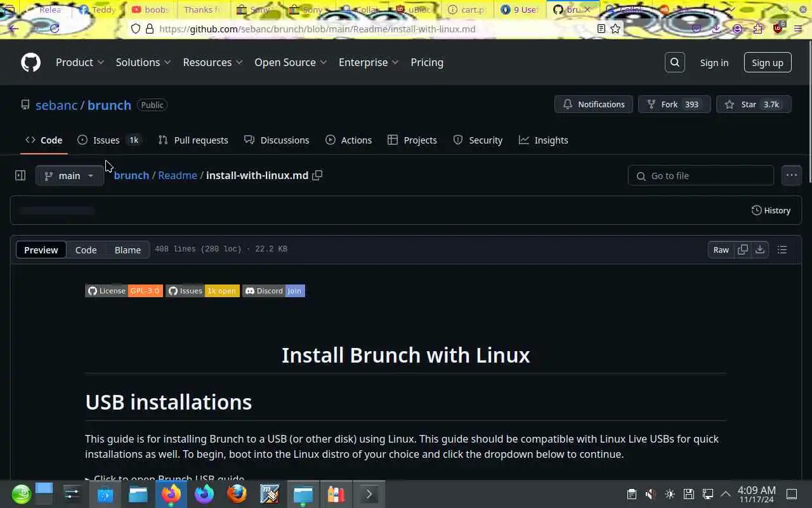Viewport: 812px width, 508px height.
Task: Click the muted volume tray icon
Action: (650, 494)
